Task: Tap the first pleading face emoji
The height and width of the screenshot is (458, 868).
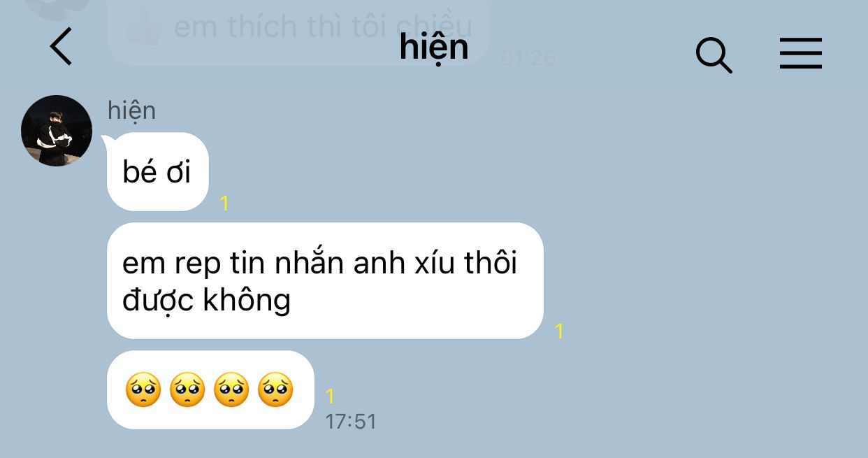Action: point(143,389)
